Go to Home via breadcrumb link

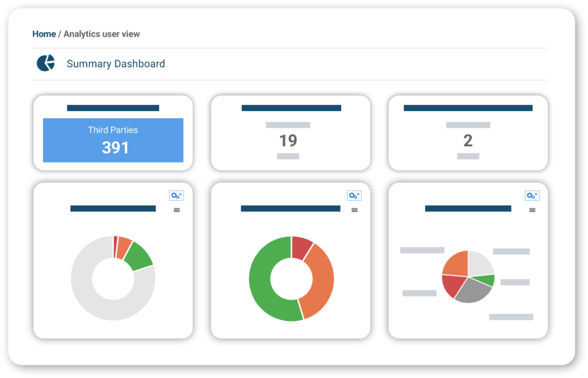point(44,34)
